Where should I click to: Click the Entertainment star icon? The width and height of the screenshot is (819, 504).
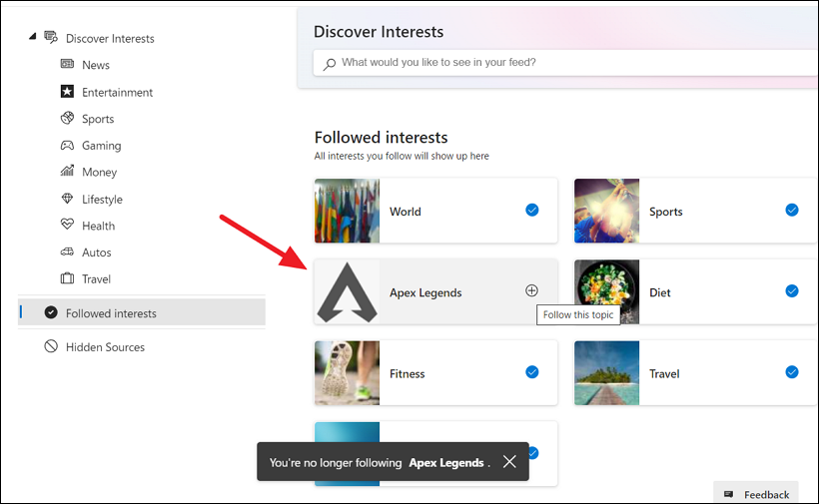(x=67, y=92)
